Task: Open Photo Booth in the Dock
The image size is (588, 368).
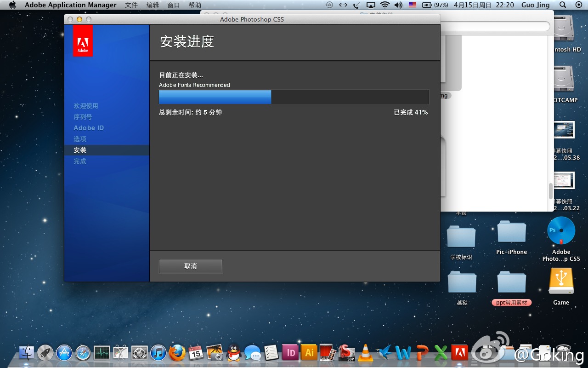Action: click(327, 353)
